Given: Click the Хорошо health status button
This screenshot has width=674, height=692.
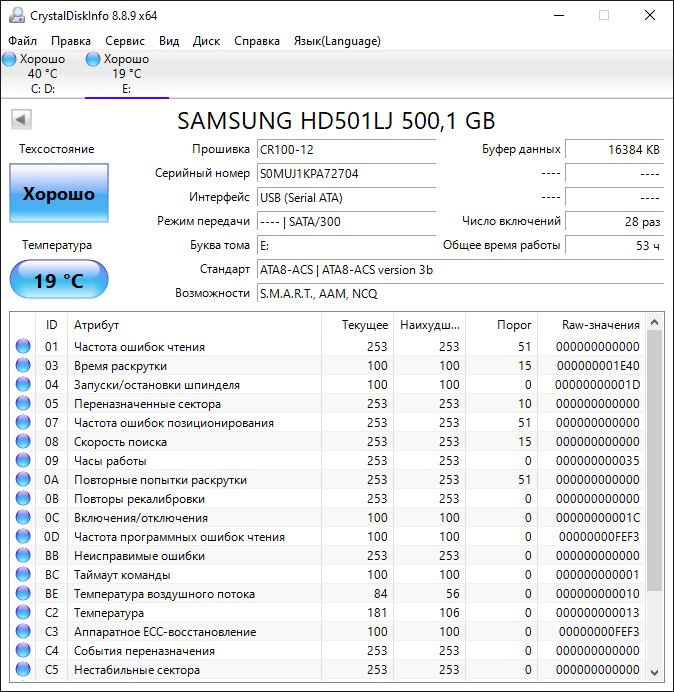Looking at the screenshot, I should pos(58,194).
